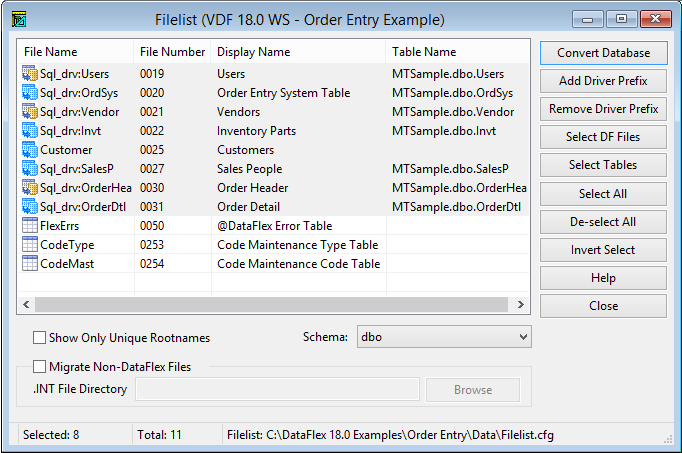The image size is (682, 453).
Task: Sort by Display Name column header
Action: [254, 52]
